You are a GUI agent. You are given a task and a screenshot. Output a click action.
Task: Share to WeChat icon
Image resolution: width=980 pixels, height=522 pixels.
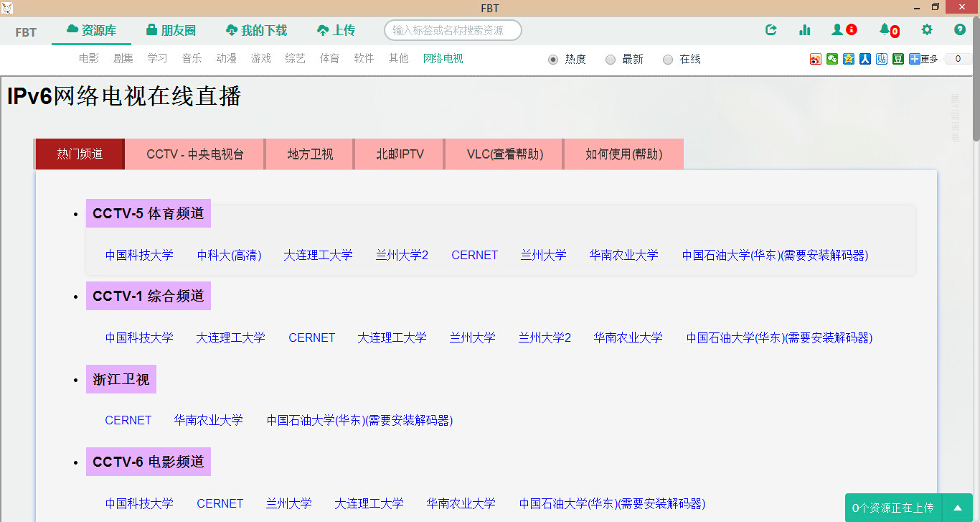coord(832,59)
